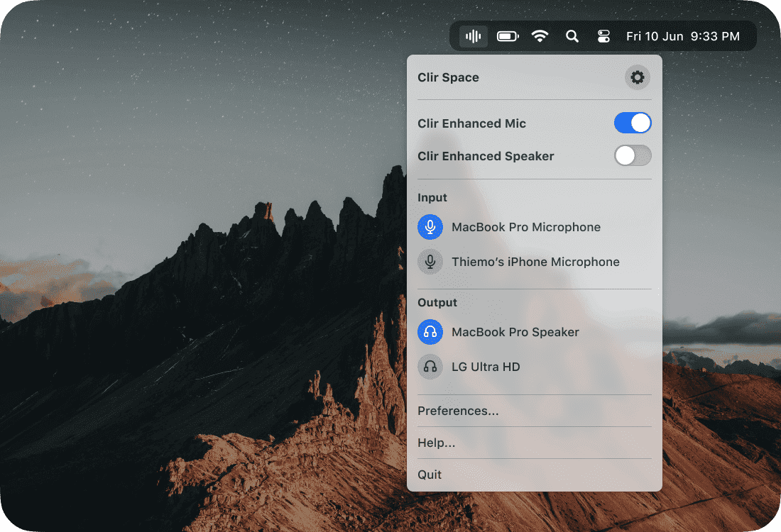Disable the Clir Enhanced Mic toggle
This screenshot has height=532, width=781.
[x=632, y=123]
